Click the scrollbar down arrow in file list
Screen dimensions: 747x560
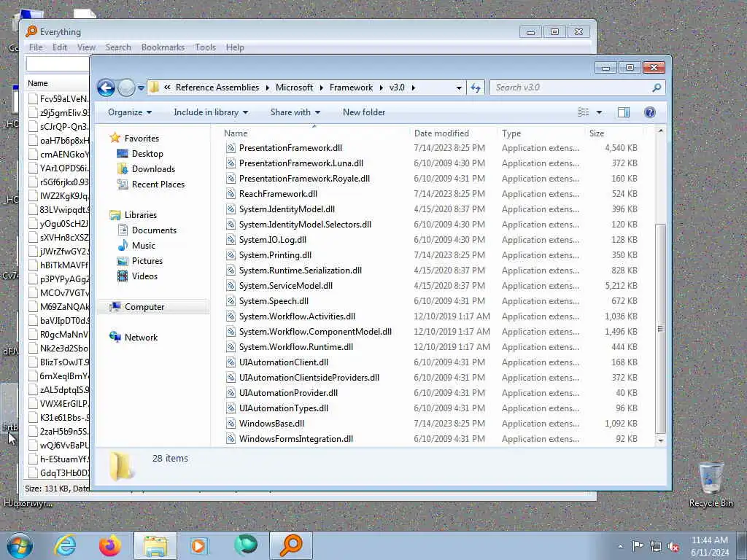pos(660,440)
